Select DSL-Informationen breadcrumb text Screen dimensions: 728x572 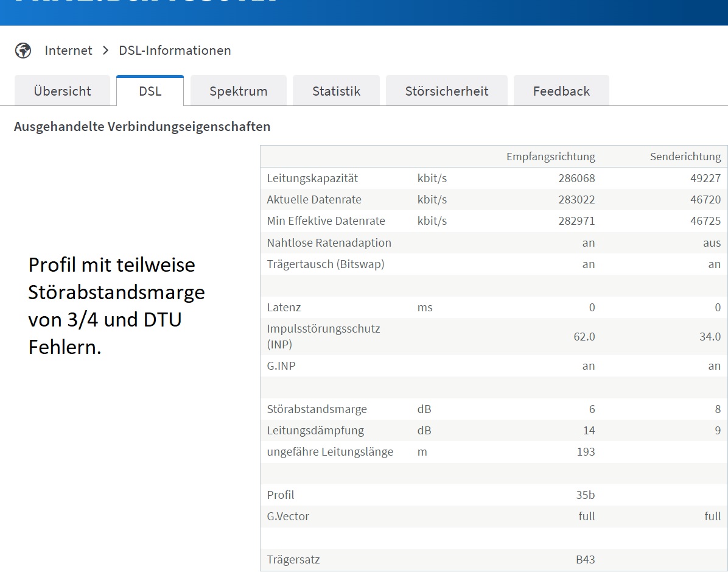[x=175, y=50]
